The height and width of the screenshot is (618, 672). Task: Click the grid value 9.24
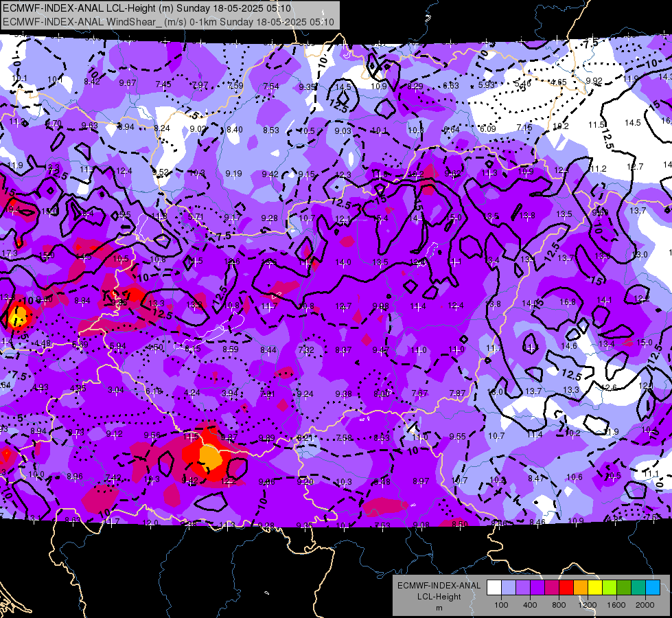pos(305,394)
